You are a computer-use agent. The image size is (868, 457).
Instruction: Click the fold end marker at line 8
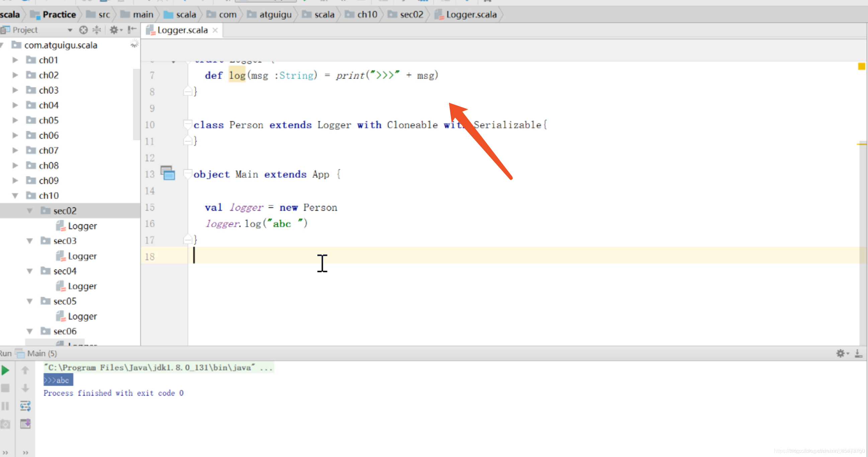188,91
